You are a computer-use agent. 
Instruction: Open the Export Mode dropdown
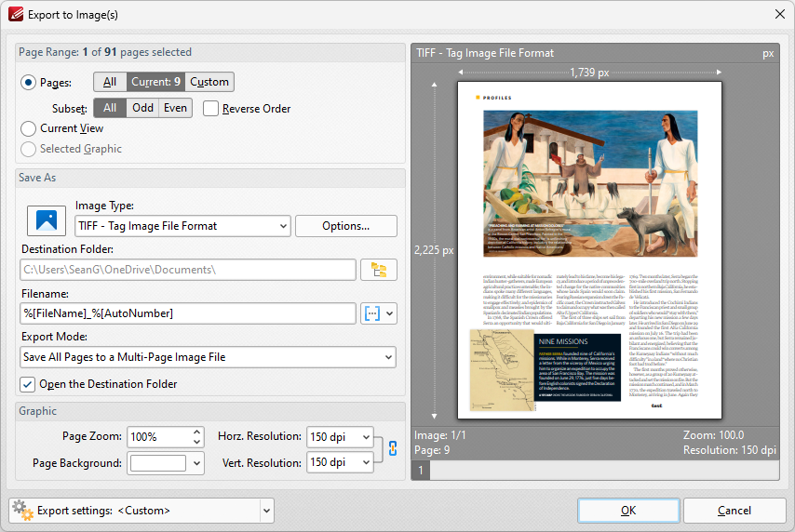209,357
